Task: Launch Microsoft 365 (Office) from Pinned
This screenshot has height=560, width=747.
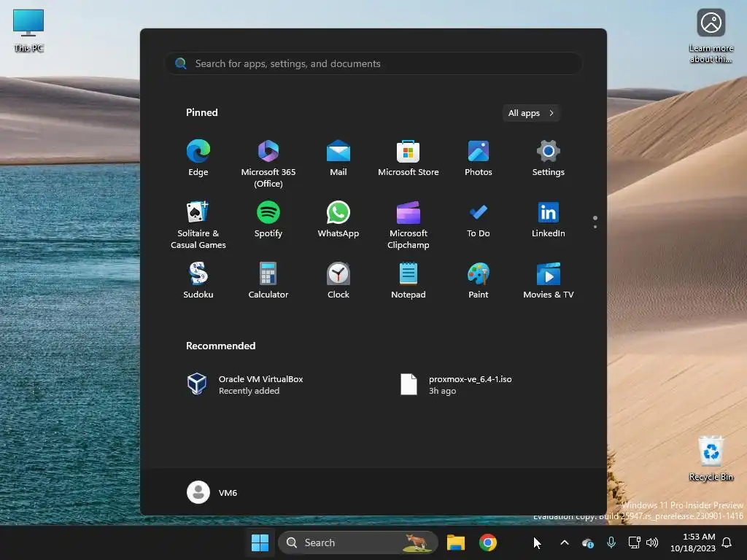Action: pyautogui.click(x=268, y=164)
